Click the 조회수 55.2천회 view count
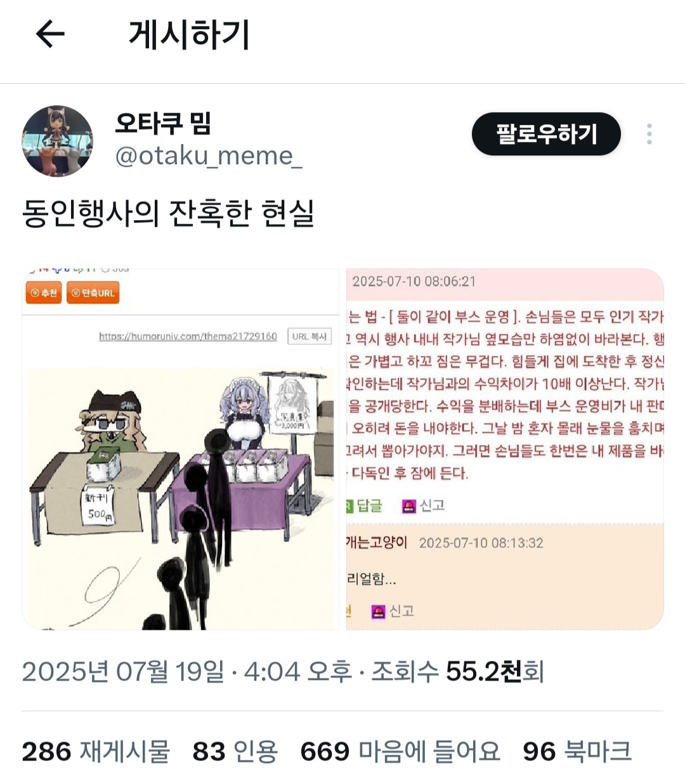685x784 pixels. pyautogui.click(x=457, y=672)
